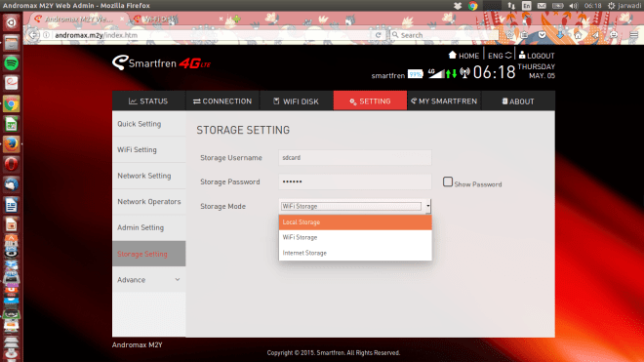
Task: Click the 4G signal strength icon
Action: (x=436, y=73)
